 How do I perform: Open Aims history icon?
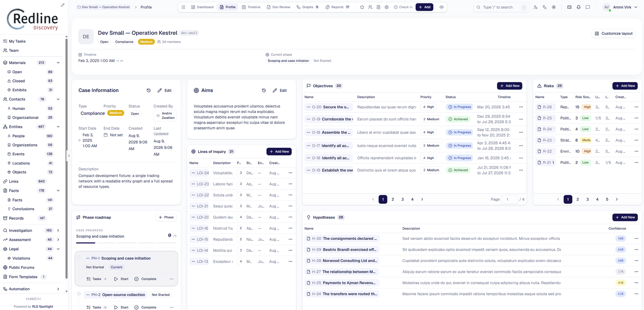coord(264,91)
